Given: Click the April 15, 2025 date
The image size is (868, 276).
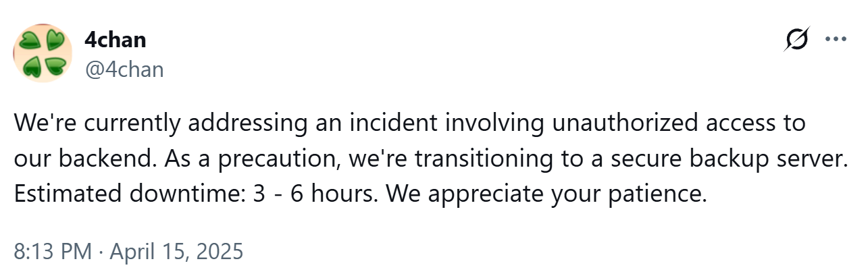Looking at the screenshot, I should point(176,251).
